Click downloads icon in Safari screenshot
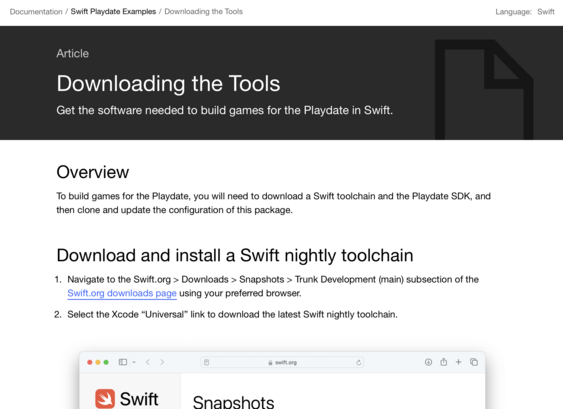Image resolution: width=563 pixels, height=409 pixels. pos(428,362)
